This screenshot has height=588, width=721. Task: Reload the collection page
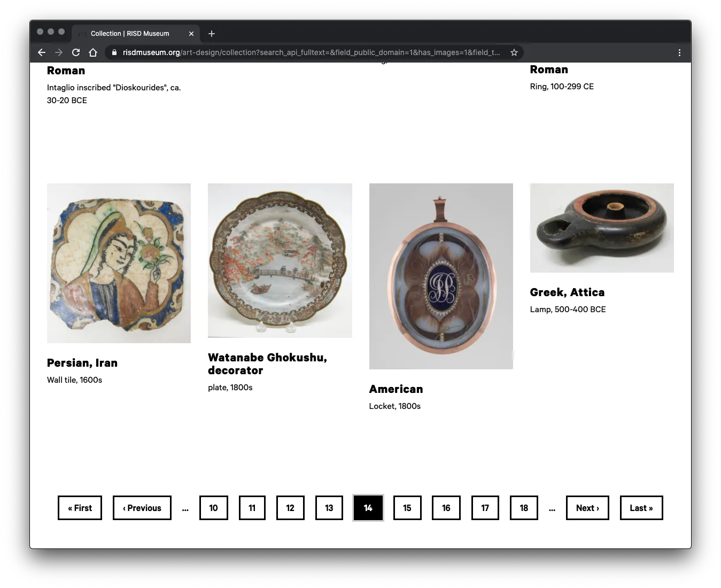coord(76,52)
